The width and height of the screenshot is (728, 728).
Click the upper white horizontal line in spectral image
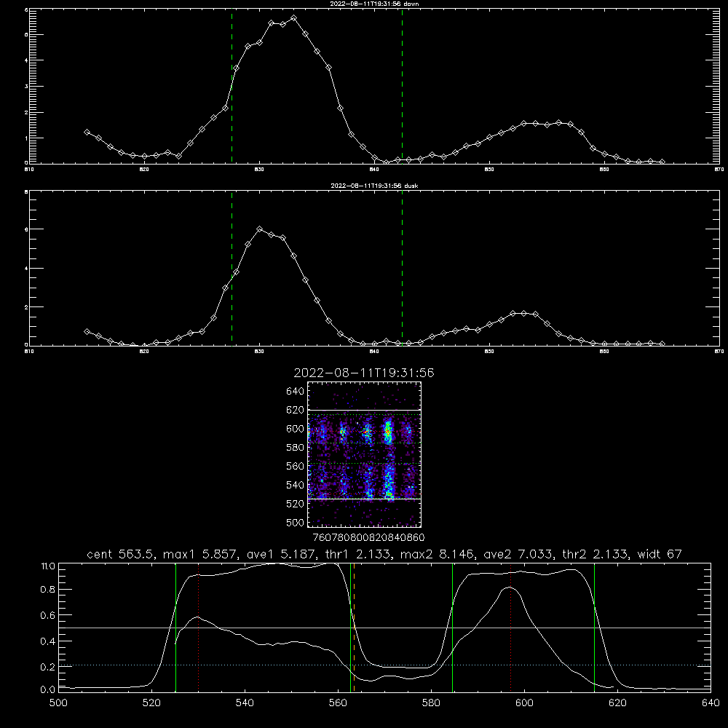[x=364, y=411]
